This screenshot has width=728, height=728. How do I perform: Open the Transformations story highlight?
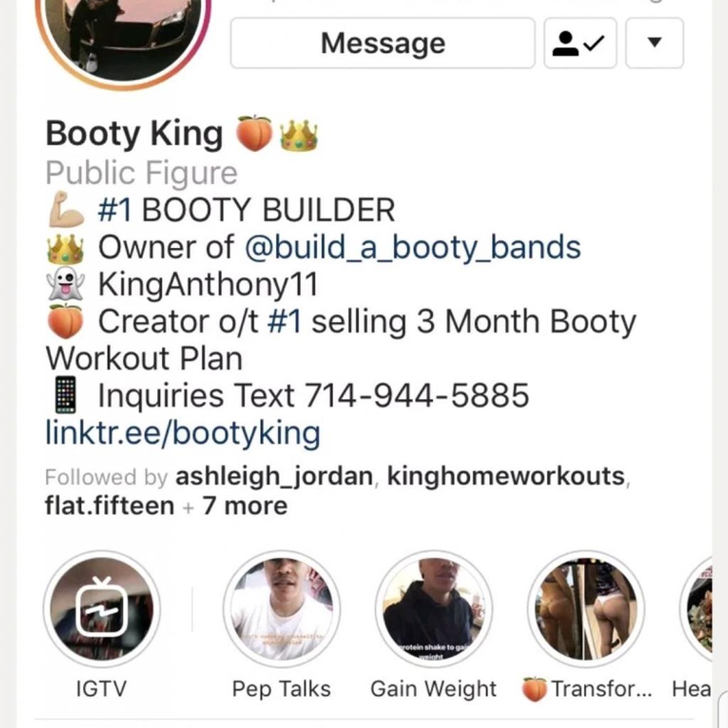click(x=586, y=609)
